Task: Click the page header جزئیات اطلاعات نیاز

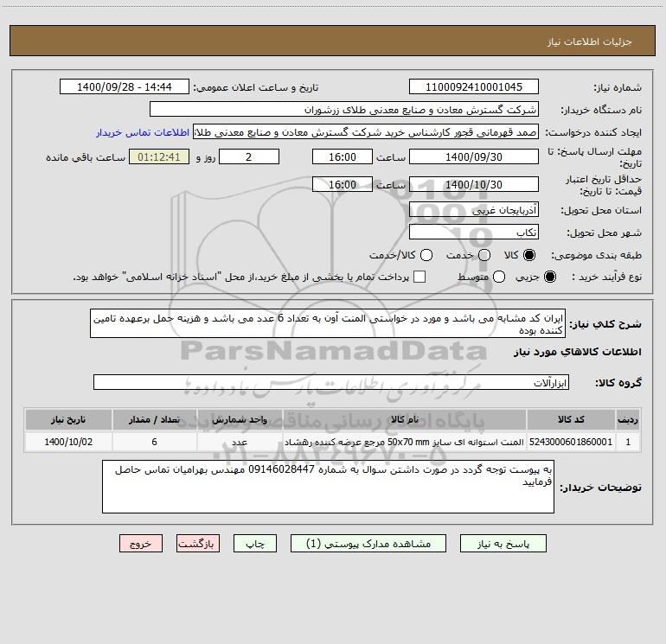Action: [x=590, y=41]
